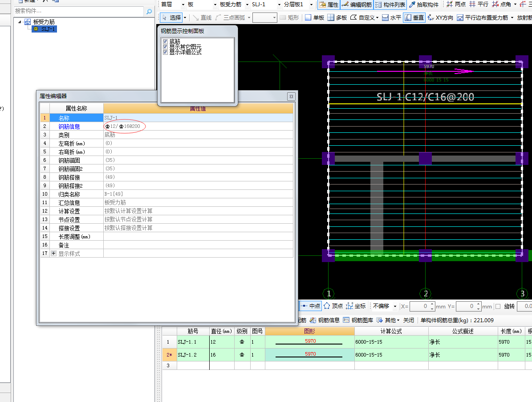Select XY方向 rebar layout tool
Viewport: 532px width, 402px height.
point(440,17)
